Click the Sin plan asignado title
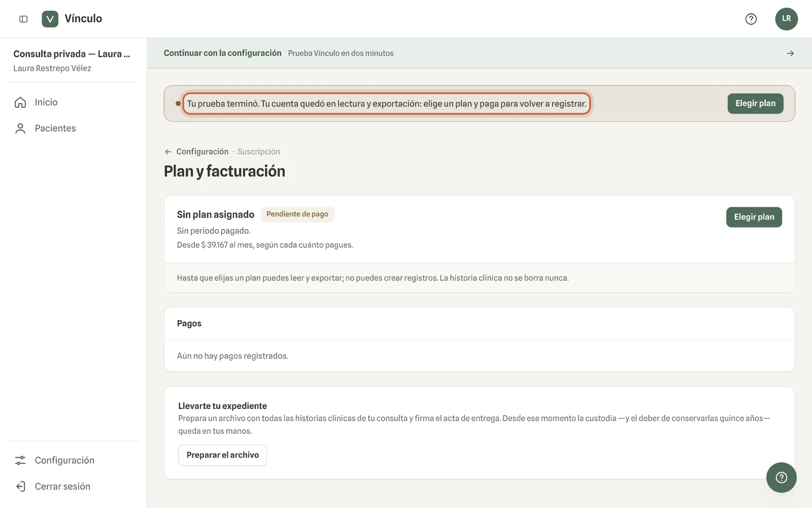This screenshot has height=508, width=812. pos(215,214)
